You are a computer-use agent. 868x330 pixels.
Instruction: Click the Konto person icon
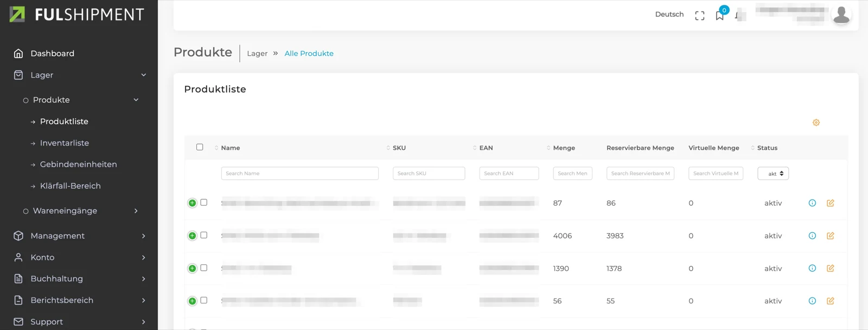(x=18, y=257)
